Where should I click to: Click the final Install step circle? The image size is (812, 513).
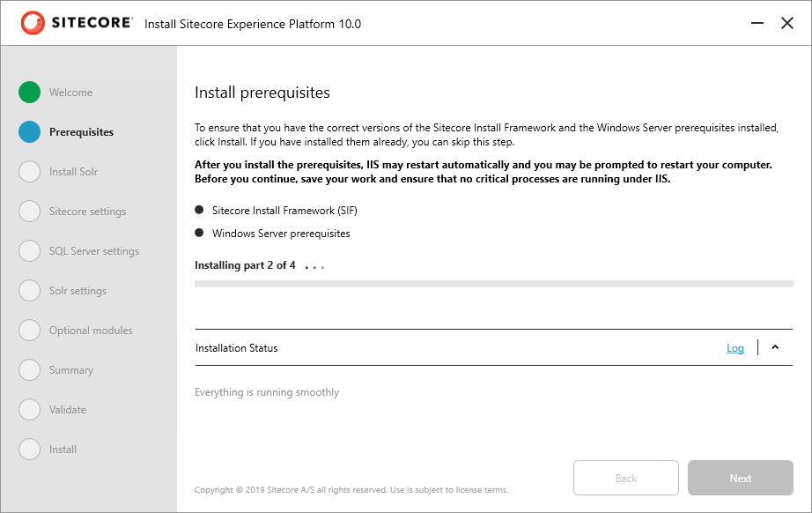(30, 449)
